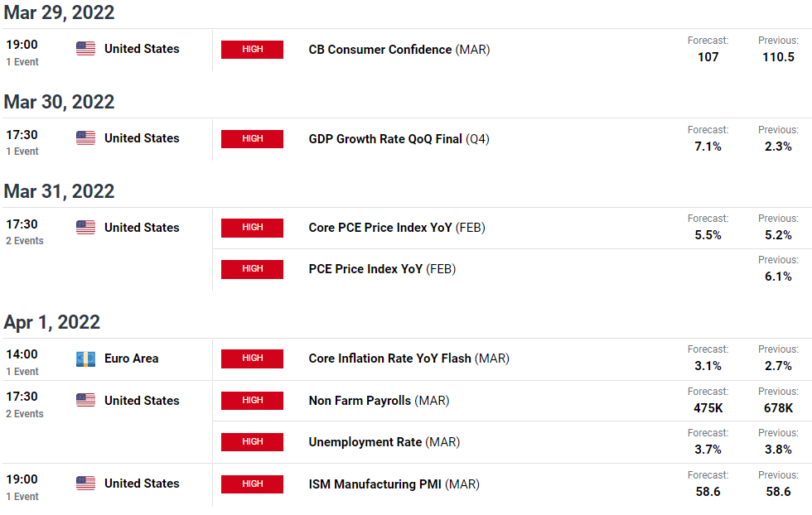Open Core PCE Price Index YoY event

[x=397, y=228]
